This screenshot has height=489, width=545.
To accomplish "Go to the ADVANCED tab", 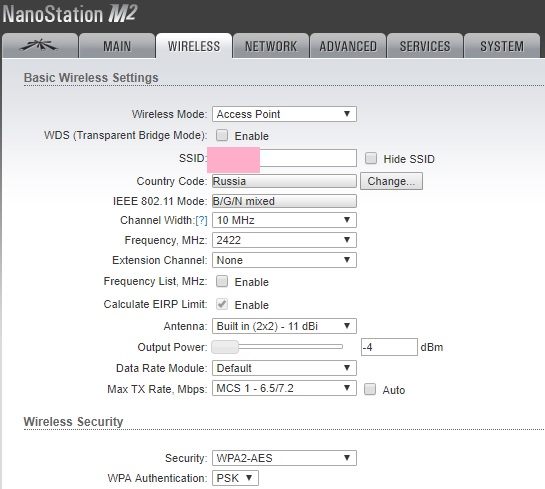I will (348, 46).
